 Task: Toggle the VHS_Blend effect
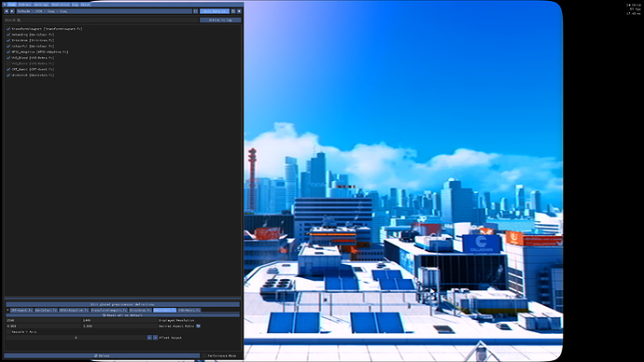click(x=8, y=58)
